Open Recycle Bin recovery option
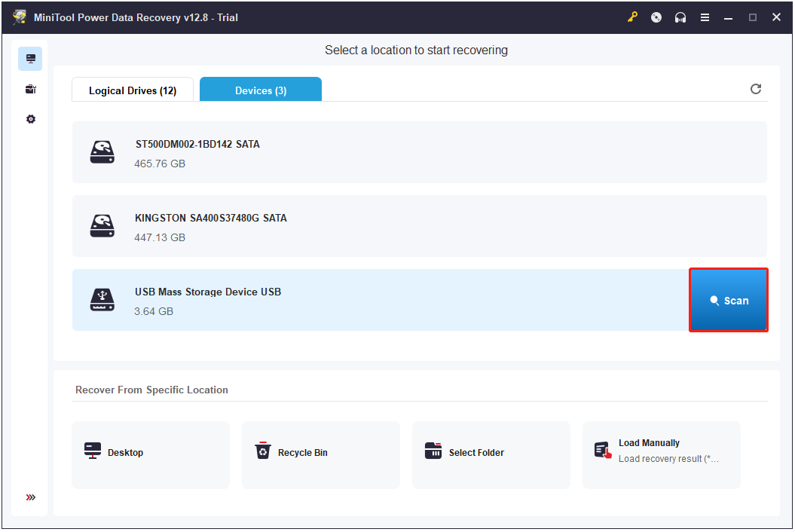The image size is (795, 532). point(321,454)
